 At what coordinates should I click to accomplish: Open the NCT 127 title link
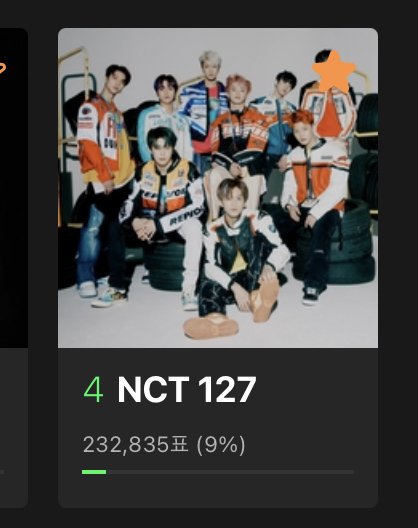187,390
